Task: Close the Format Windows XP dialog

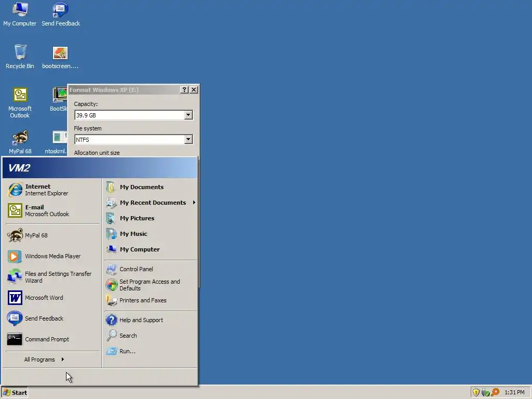Action: pyautogui.click(x=194, y=89)
